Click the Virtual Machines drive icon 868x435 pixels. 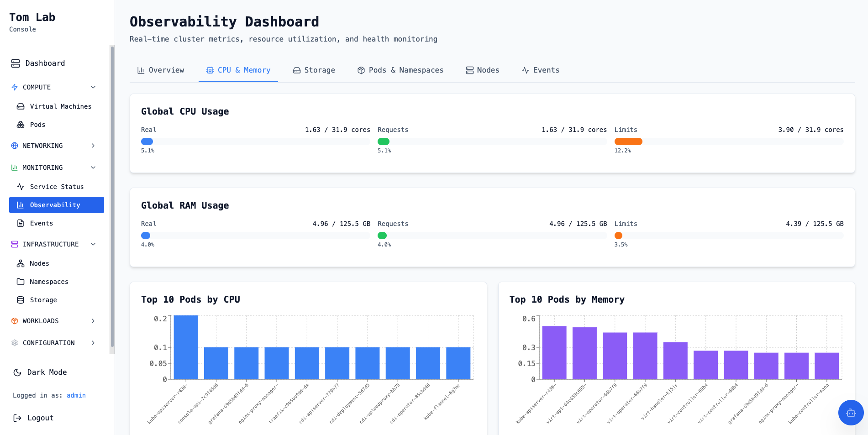click(x=21, y=106)
